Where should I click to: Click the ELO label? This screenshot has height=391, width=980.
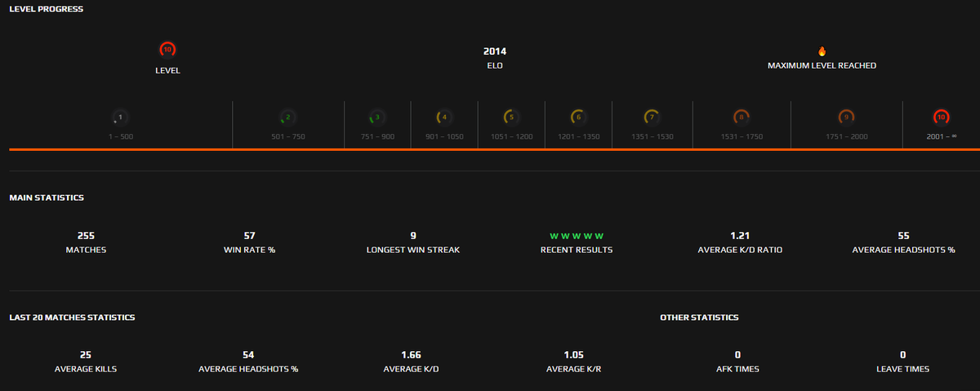coord(495,65)
